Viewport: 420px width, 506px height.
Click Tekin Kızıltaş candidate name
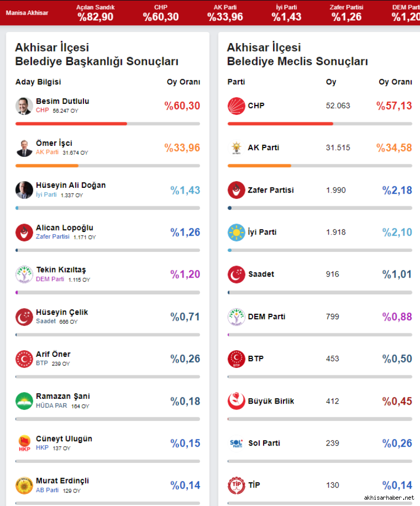coord(61,270)
